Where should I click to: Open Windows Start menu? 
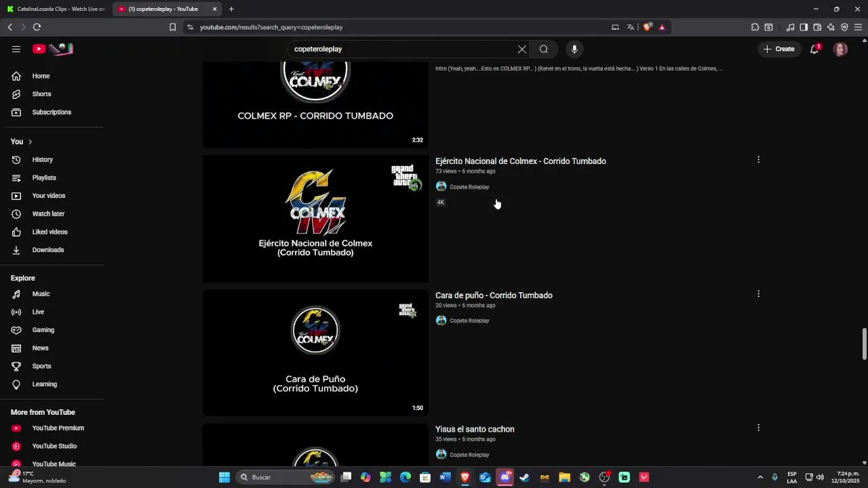tap(224, 477)
